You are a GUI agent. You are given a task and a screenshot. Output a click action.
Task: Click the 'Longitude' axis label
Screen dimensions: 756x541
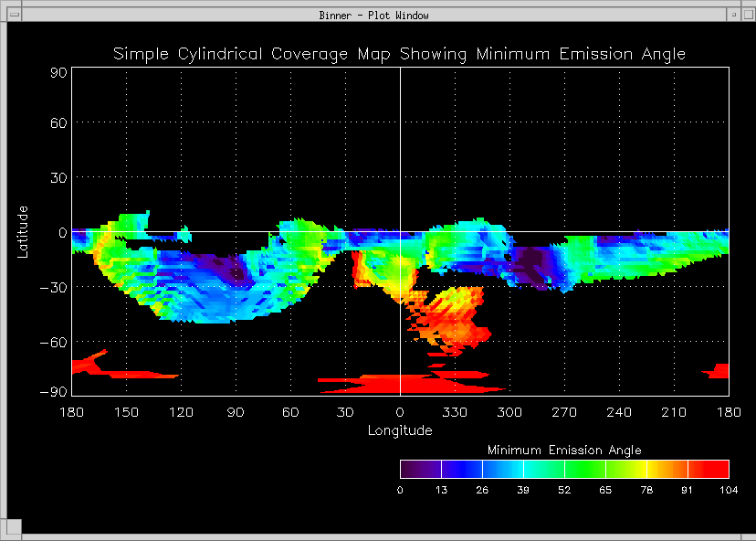(400, 430)
